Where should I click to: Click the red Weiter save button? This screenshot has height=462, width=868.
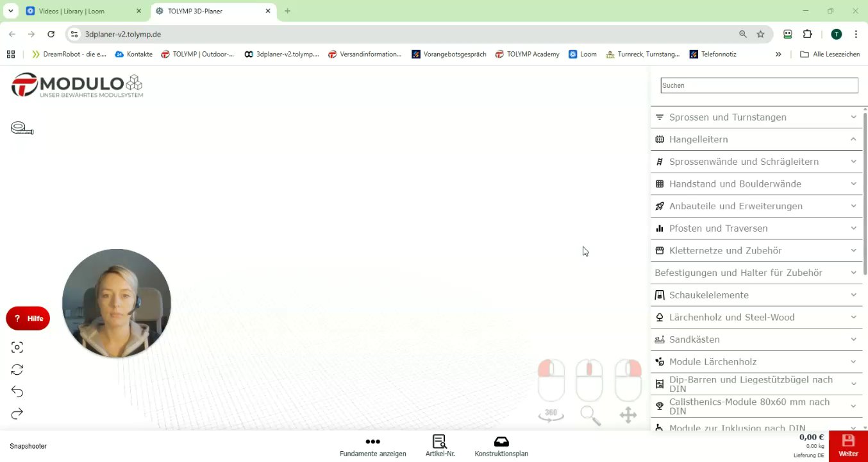point(848,447)
